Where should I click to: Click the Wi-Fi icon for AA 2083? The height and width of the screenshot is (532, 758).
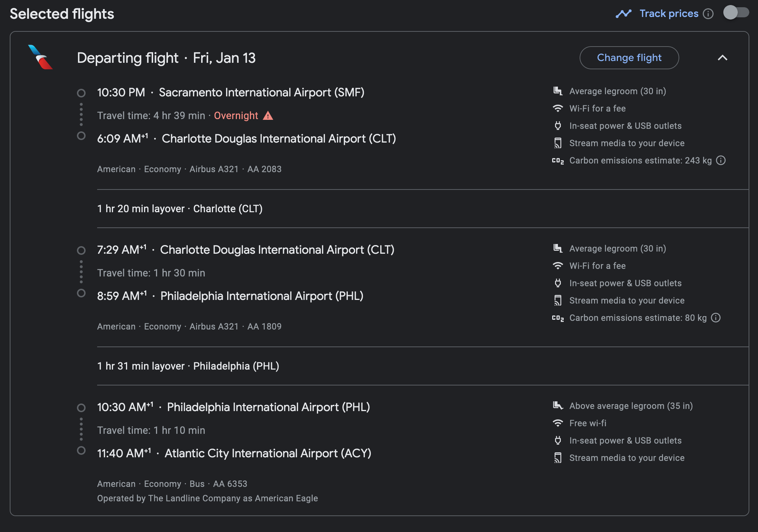click(x=558, y=108)
